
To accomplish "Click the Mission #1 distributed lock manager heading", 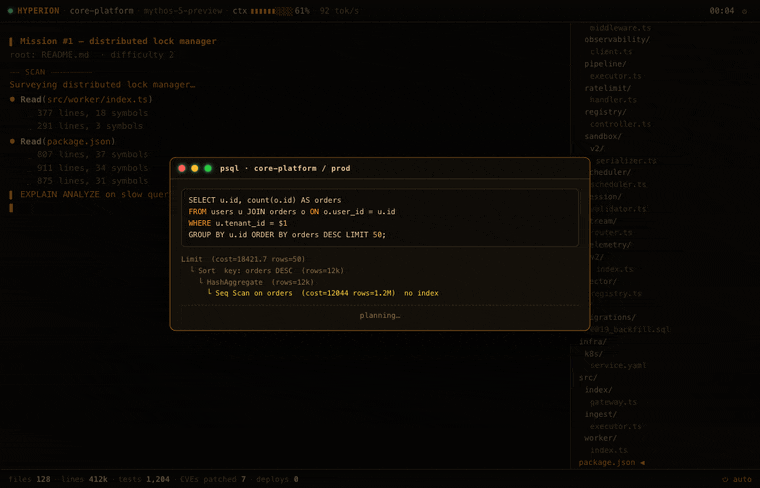I will pos(118,41).
